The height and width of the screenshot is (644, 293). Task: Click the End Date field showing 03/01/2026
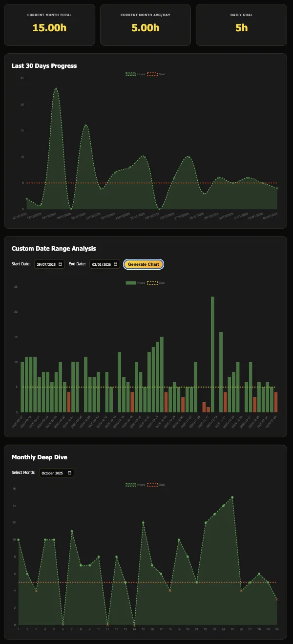[101, 264]
